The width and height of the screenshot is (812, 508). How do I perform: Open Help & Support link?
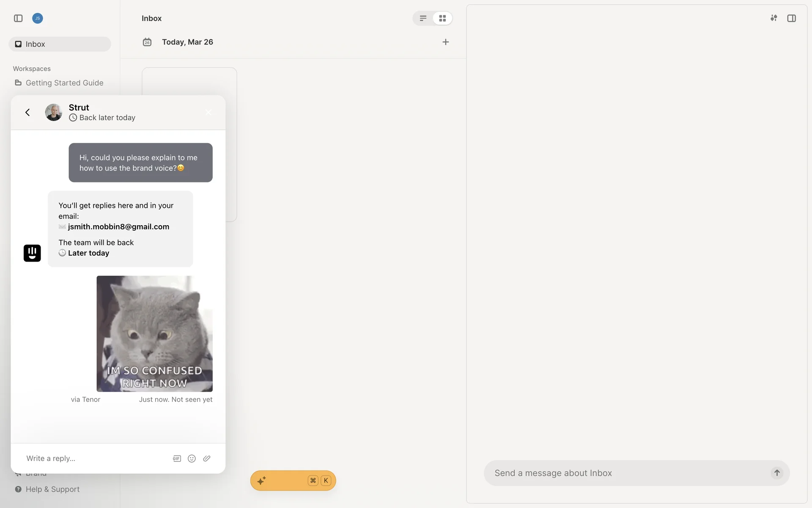click(x=52, y=489)
